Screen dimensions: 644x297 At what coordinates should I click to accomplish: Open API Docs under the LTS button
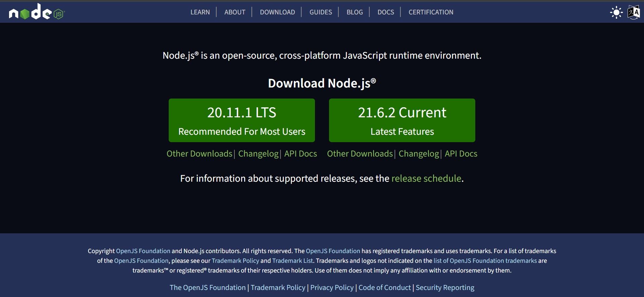click(x=301, y=154)
